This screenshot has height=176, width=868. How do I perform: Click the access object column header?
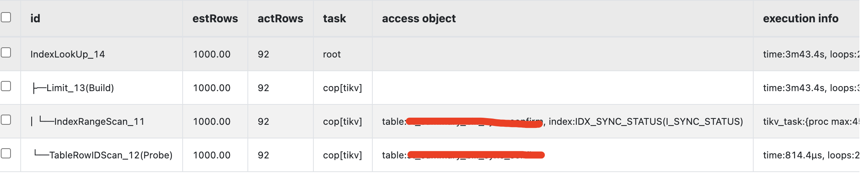pyautogui.click(x=419, y=18)
